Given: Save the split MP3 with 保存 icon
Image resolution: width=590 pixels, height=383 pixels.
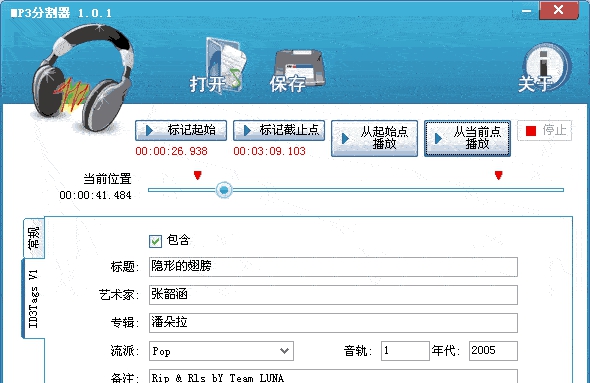Looking at the screenshot, I should [x=297, y=71].
